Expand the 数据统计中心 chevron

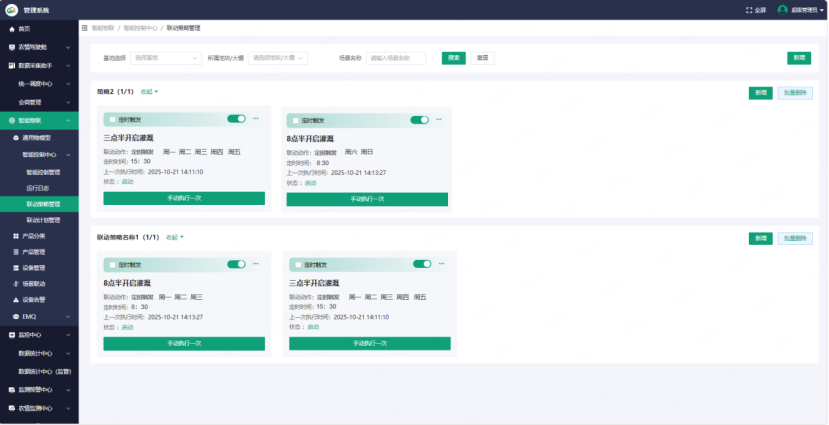[x=68, y=353]
